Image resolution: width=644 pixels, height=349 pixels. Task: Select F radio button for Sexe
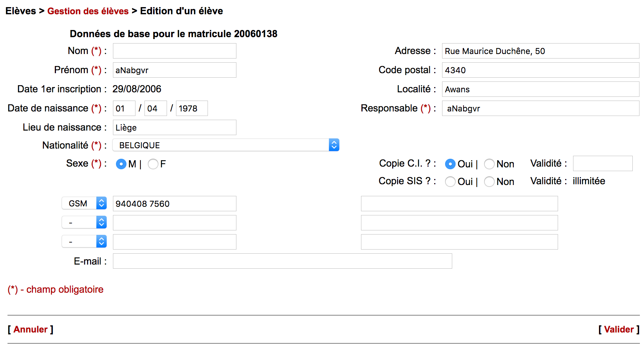point(153,164)
